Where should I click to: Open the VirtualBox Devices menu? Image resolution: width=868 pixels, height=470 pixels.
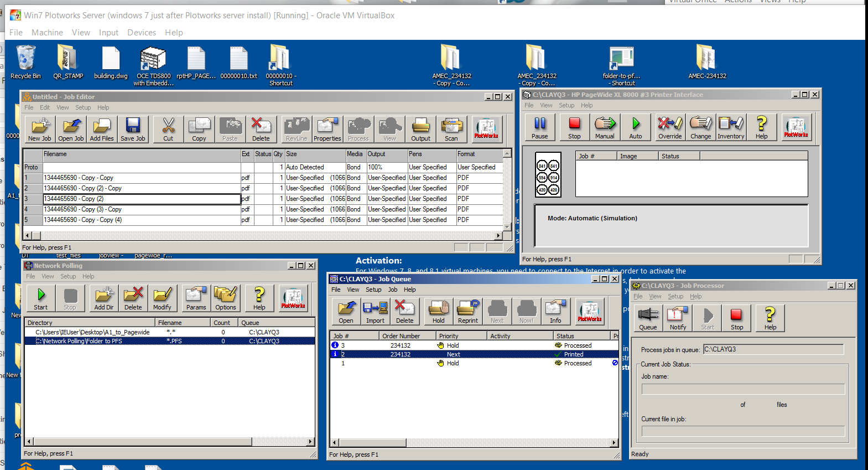142,33
